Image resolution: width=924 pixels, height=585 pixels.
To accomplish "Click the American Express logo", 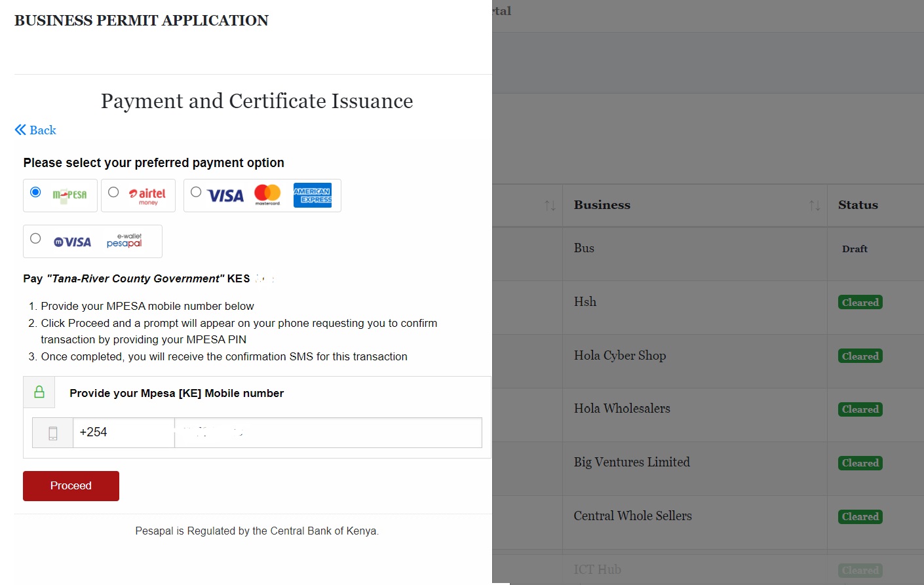I will click(x=312, y=195).
